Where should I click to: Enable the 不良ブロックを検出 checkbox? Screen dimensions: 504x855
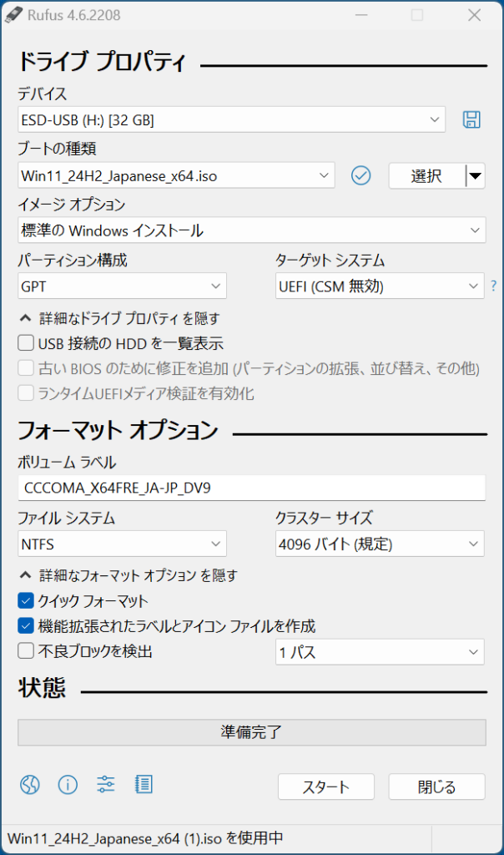pos(26,651)
